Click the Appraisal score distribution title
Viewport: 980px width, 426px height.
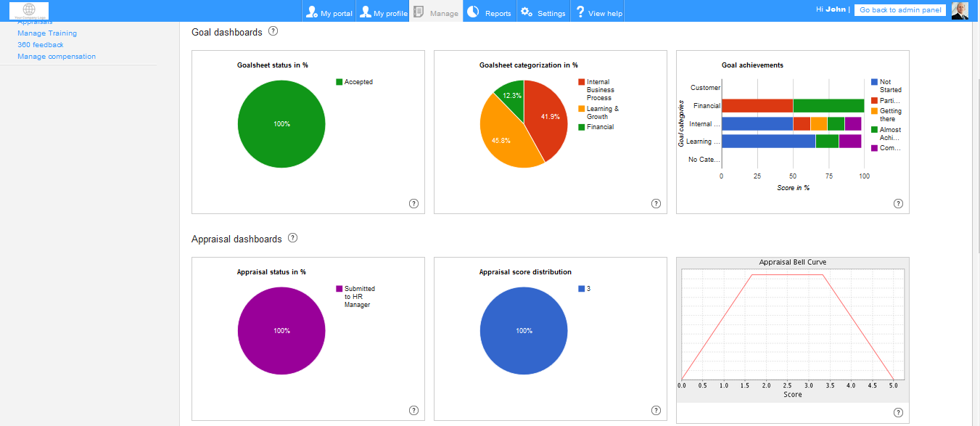point(525,272)
